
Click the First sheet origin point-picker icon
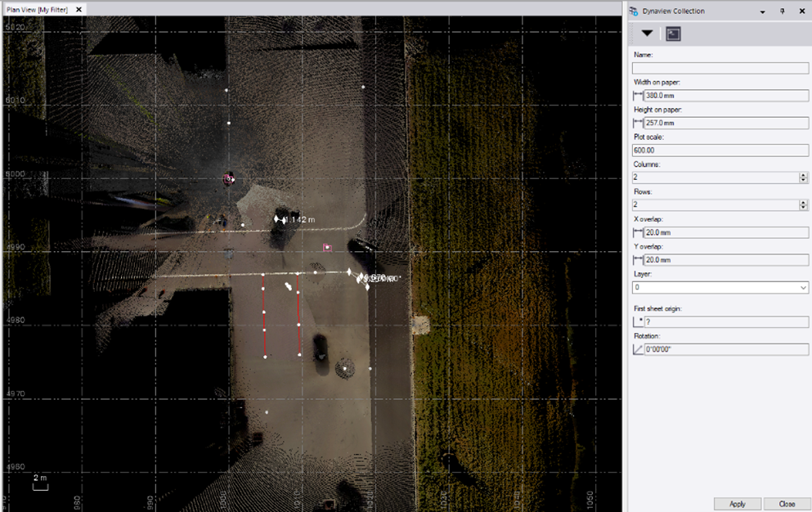point(637,321)
